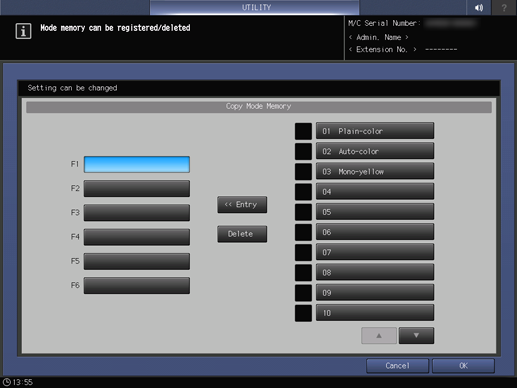Image resolution: width=517 pixels, height=388 pixels.
Task: Choose empty memory entry 10
Action: coord(375,313)
